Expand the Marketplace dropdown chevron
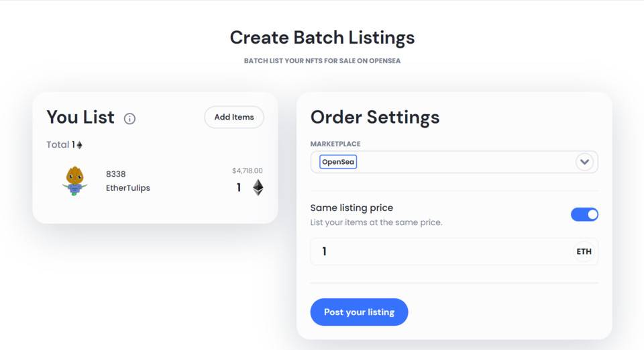This screenshot has height=350, width=644. (584, 162)
